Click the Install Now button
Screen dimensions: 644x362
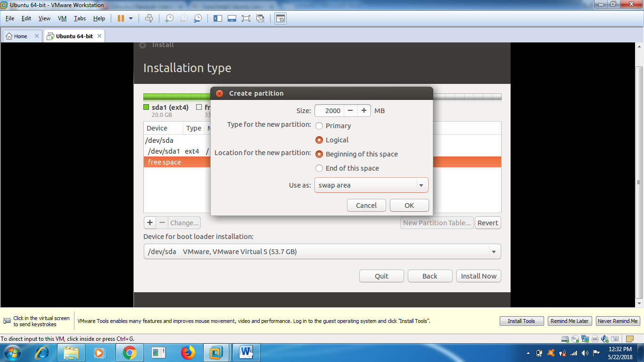coord(478,276)
